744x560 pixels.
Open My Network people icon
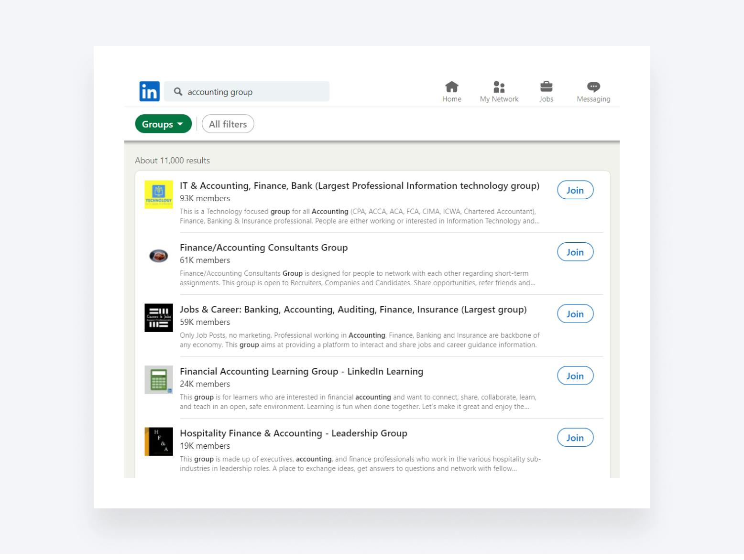point(499,87)
